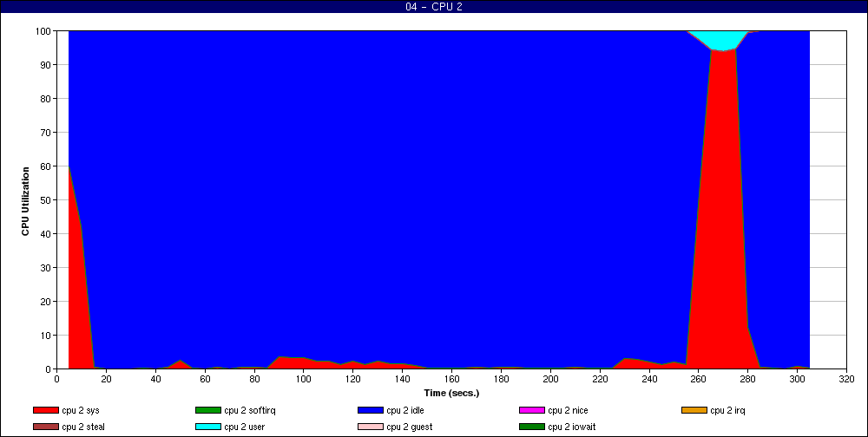Select the 'cpu 2 user' legend label
The width and height of the screenshot is (868, 437).
point(244,427)
